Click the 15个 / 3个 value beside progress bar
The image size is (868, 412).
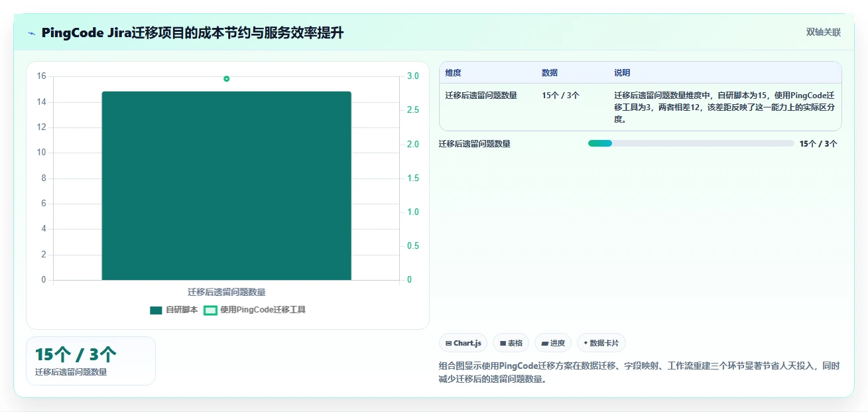click(818, 143)
